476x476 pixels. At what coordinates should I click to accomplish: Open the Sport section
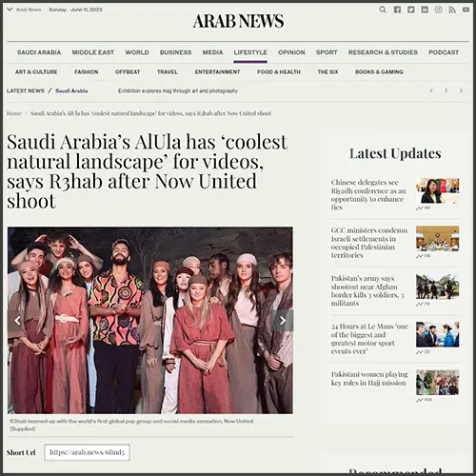(327, 52)
